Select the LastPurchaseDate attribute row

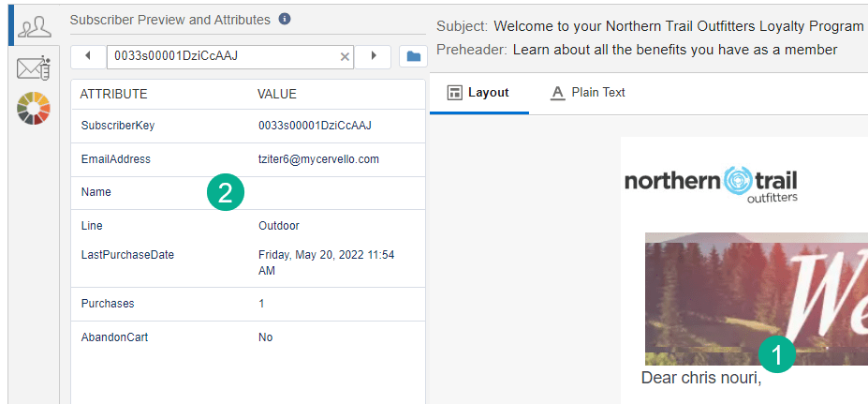(247, 262)
